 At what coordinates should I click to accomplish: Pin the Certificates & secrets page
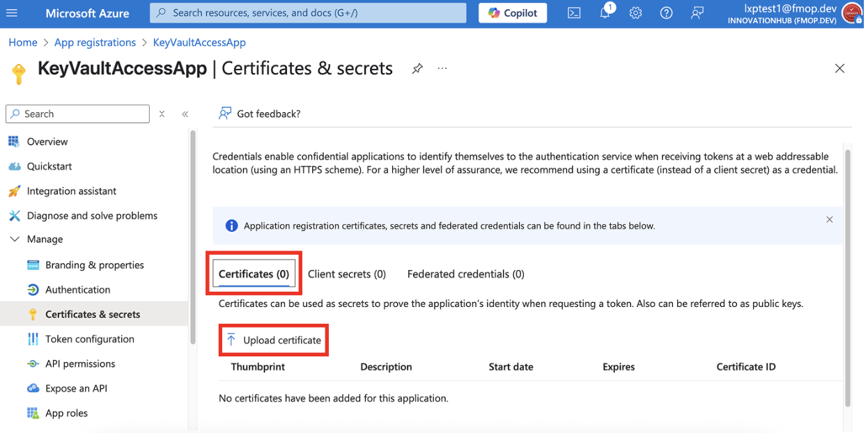pyautogui.click(x=417, y=68)
